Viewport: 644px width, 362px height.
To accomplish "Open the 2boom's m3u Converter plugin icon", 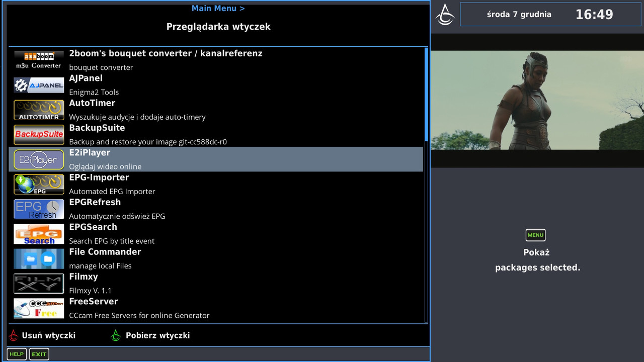I will 39,60.
